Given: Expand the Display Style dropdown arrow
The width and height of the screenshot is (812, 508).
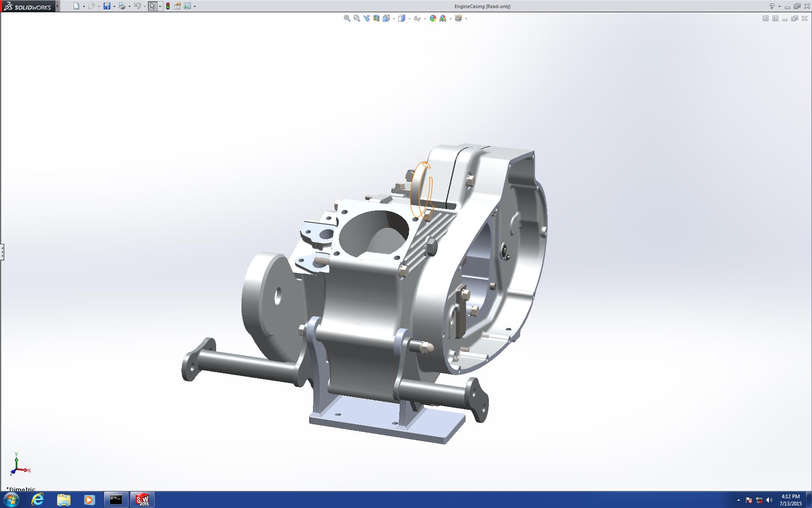Looking at the screenshot, I should (409, 19).
